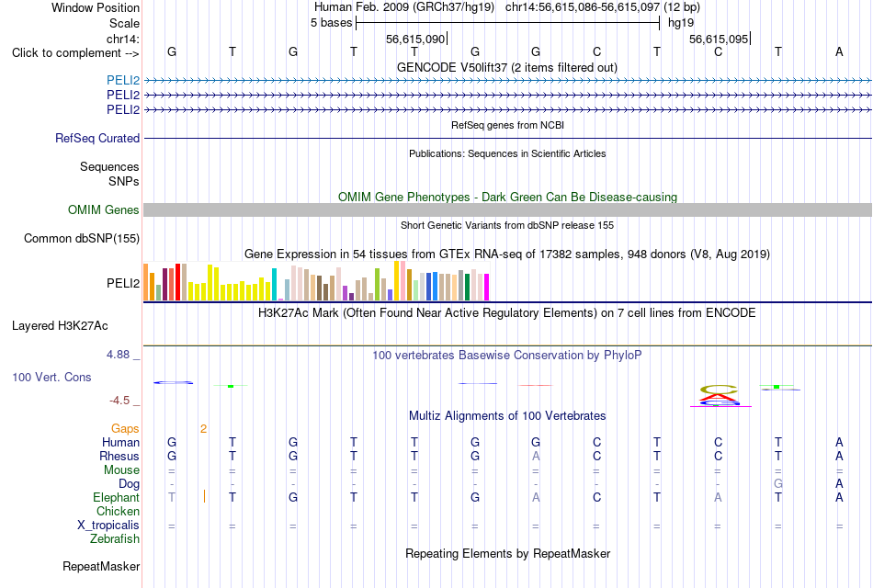The height and width of the screenshot is (588, 873).
Task: Click 'Click to complement -->' to complement bases
Action: [x=75, y=53]
